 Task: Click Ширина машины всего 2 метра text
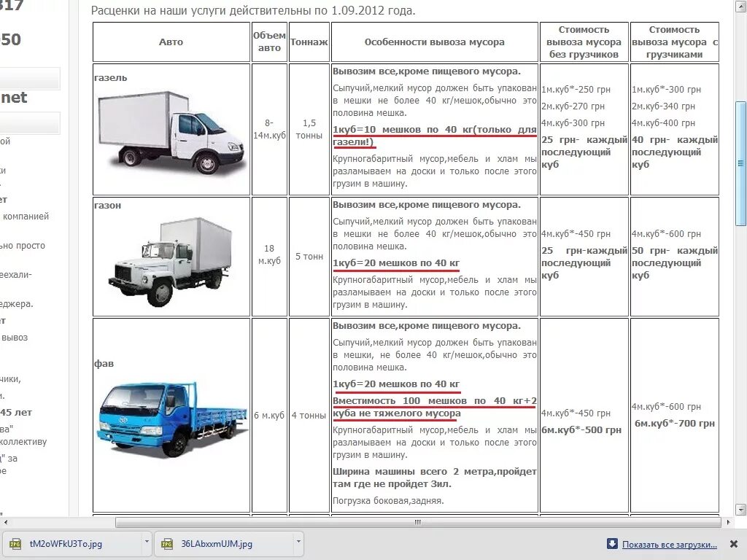pyautogui.click(x=435, y=478)
